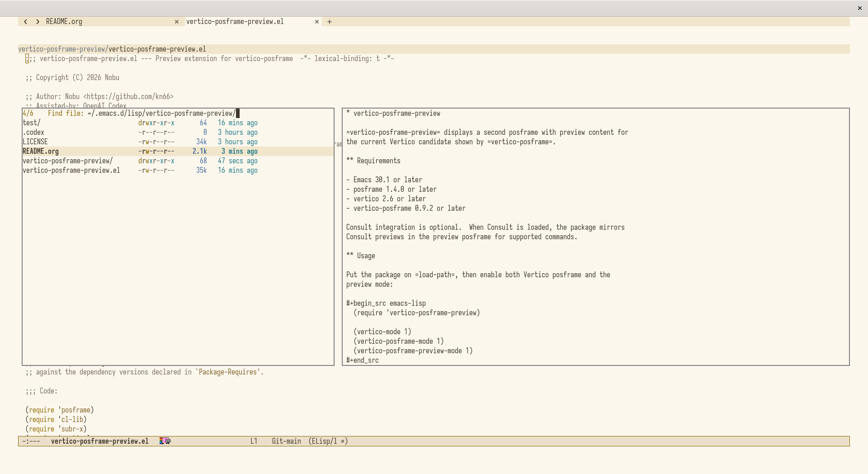Click the posframe 1.4.0 or later item
The height and width of the screenshot is (474, 868).
pyautogui.click(x=392, y=190)
